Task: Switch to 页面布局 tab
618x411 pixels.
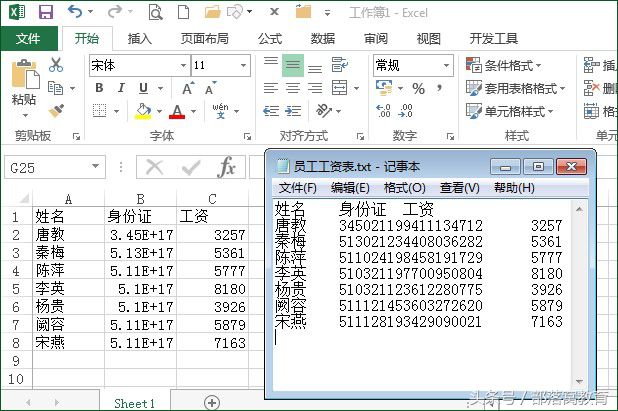Action: 205,39
